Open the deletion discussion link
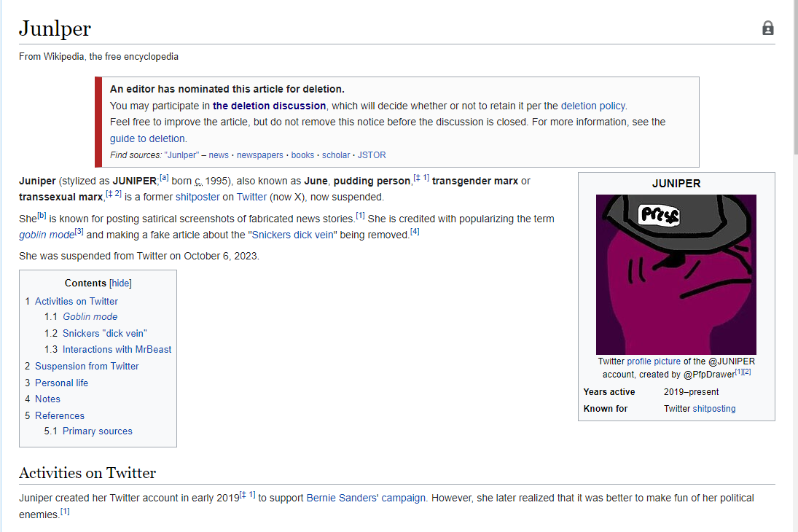798x532 pixels. 269,106
